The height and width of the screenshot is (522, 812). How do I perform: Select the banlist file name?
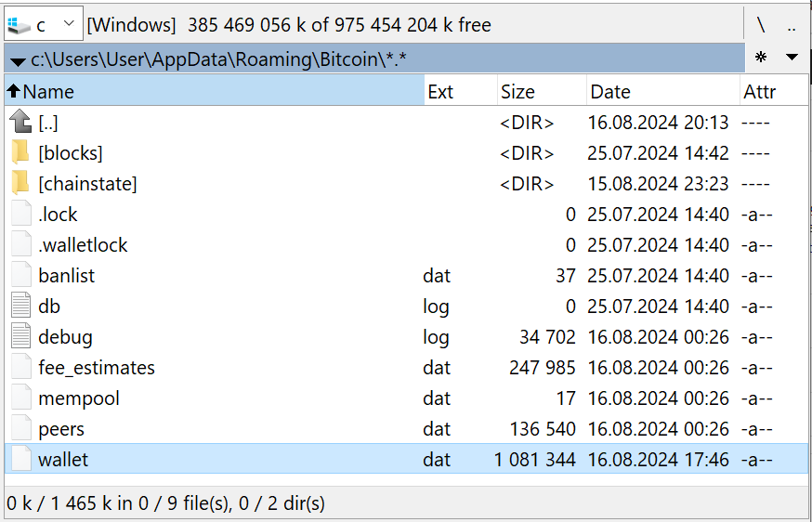[x=66, y=276]
